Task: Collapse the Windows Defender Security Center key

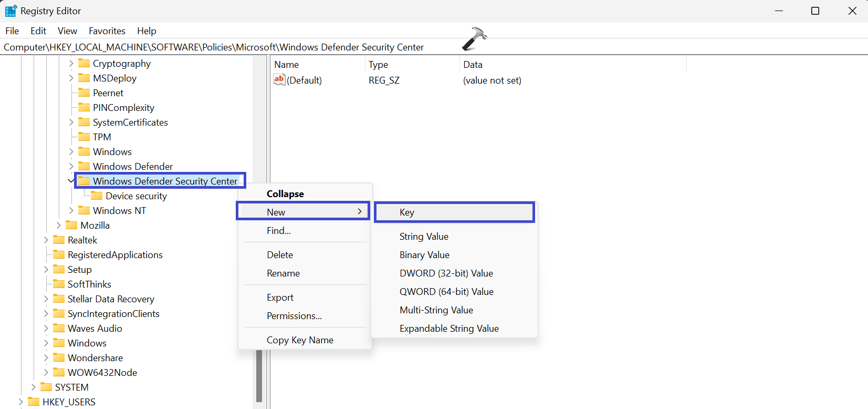Action: [71, 181]
